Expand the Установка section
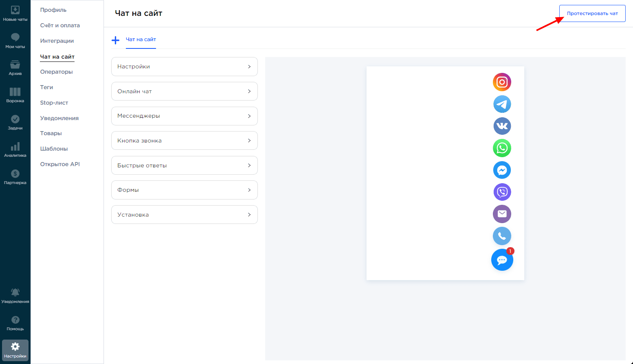The width and height of the screenshot is (633, 364). click(x=184, y=215)
